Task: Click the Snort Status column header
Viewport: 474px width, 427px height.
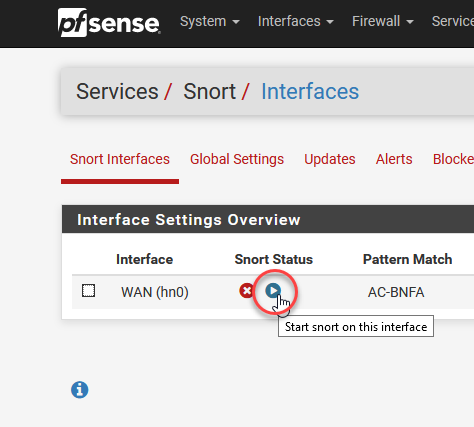Action: click(274, 259)
